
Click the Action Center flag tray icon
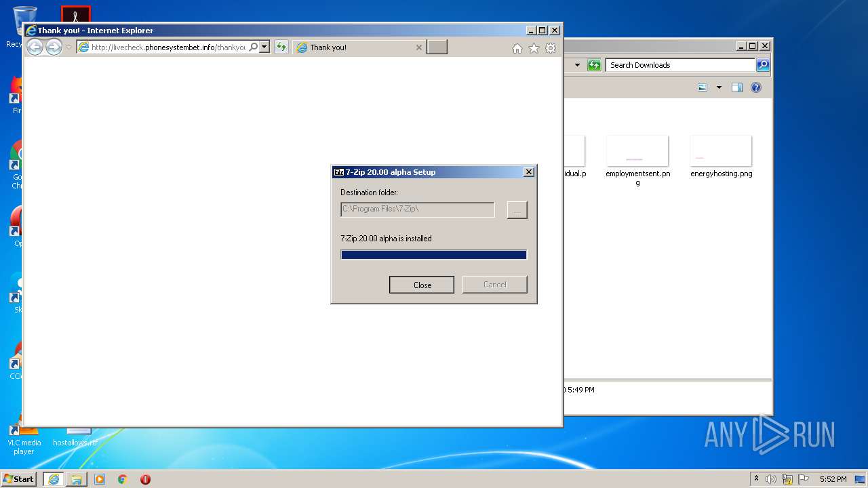pos(804,479)
